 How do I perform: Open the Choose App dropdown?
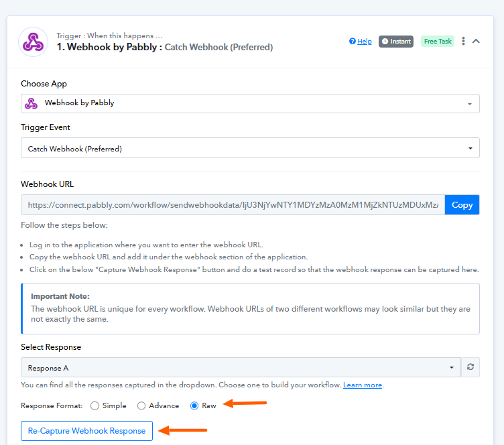(250, 103)
